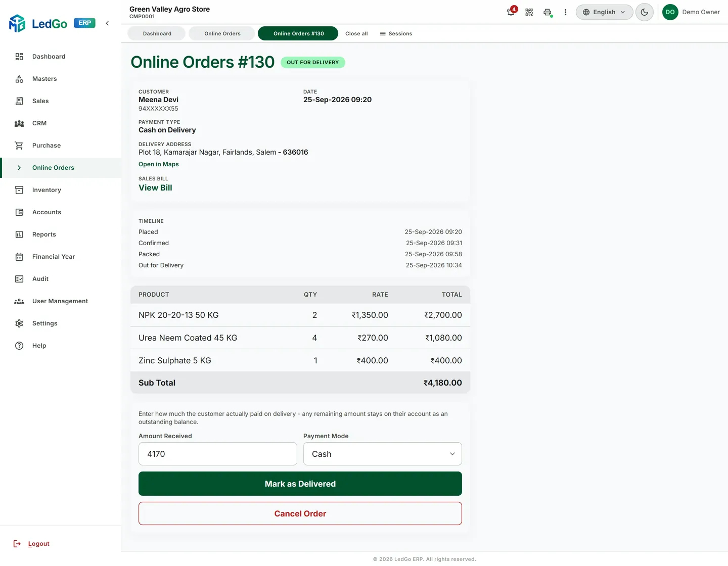Click the User Management icon

coord(19,301)
